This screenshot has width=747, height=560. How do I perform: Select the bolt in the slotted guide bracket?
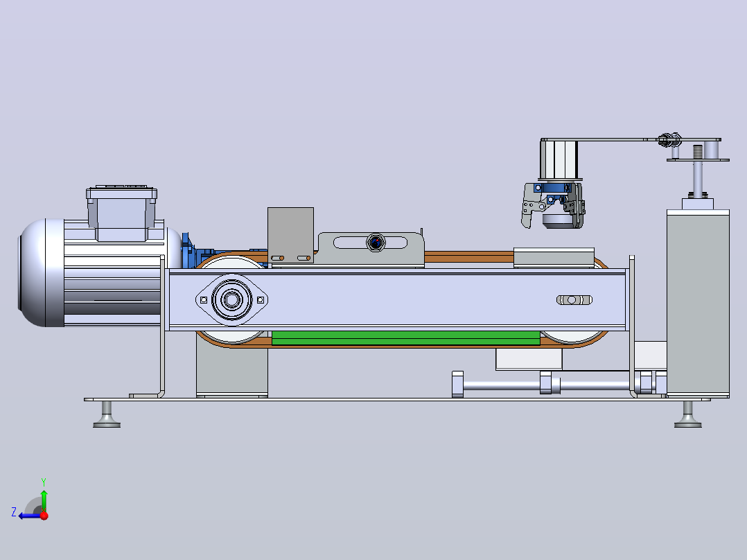coord(376,243)
